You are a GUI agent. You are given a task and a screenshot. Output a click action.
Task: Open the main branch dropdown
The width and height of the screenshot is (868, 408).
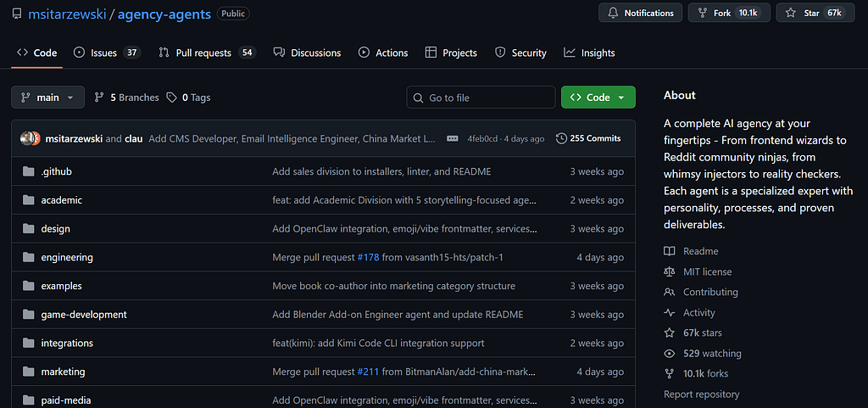pyautogui.click(x=47, y=98)
